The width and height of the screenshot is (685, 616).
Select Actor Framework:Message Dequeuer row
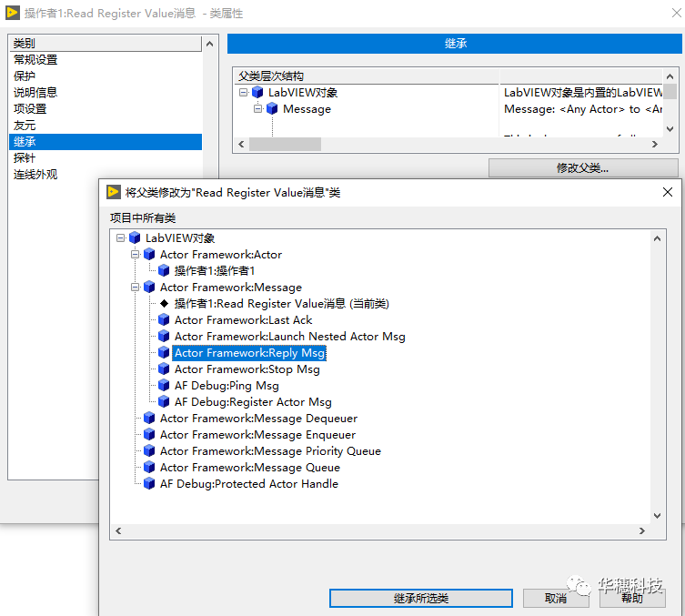[258, 418]
